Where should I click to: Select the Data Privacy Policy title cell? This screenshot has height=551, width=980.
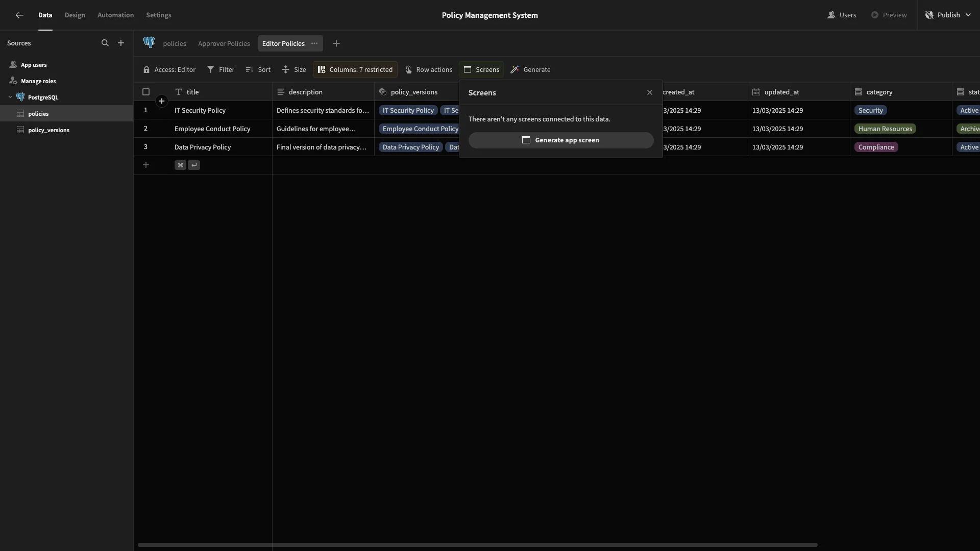tap(221, 147)
